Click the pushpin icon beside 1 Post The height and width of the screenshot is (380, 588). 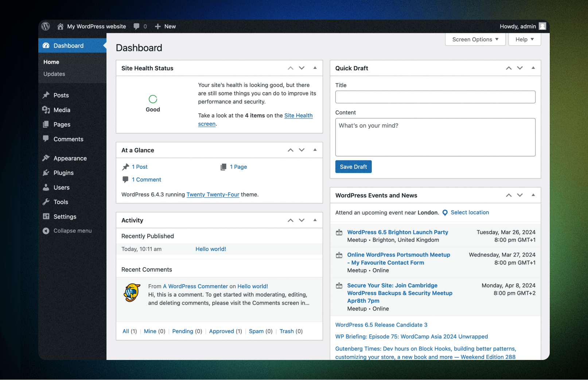126,167
